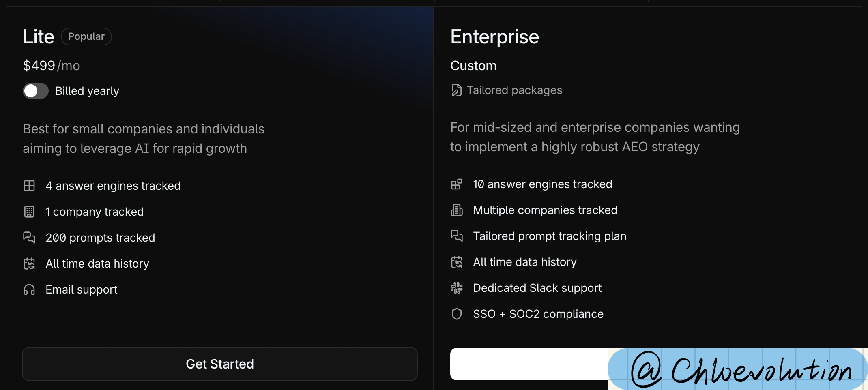
Task: Click the $499/mo price text
Action: point(52,66)
